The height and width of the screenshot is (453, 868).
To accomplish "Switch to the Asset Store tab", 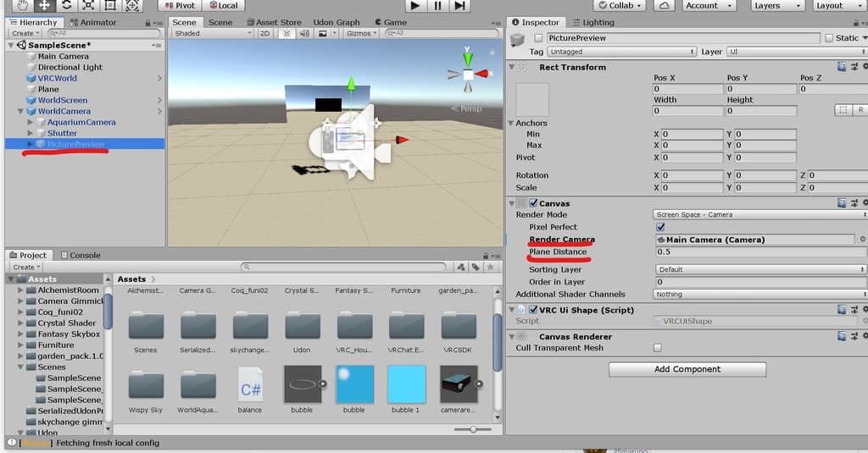I will [274, 23].
